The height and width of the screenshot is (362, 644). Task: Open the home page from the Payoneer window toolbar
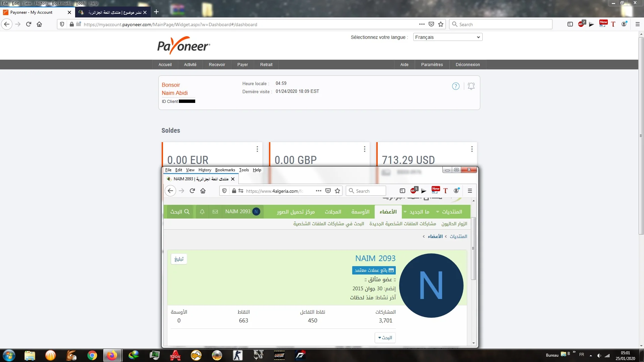(x=39, y=24)
